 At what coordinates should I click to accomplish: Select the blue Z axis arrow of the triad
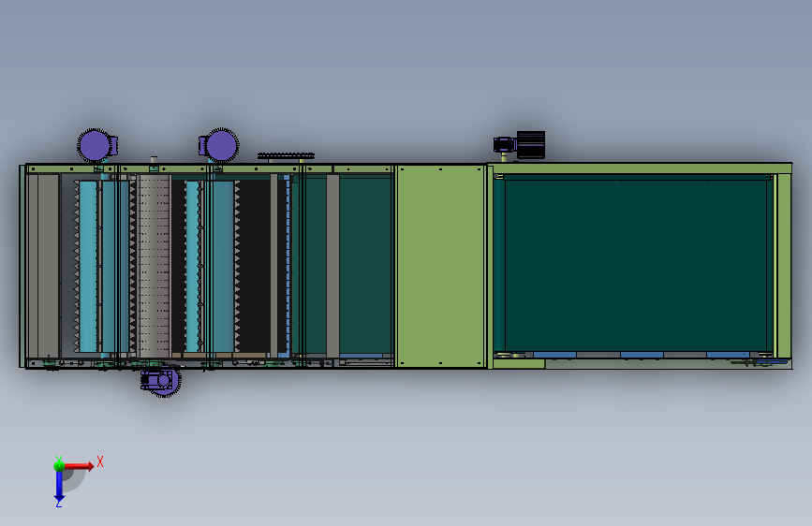click(59, 487)
